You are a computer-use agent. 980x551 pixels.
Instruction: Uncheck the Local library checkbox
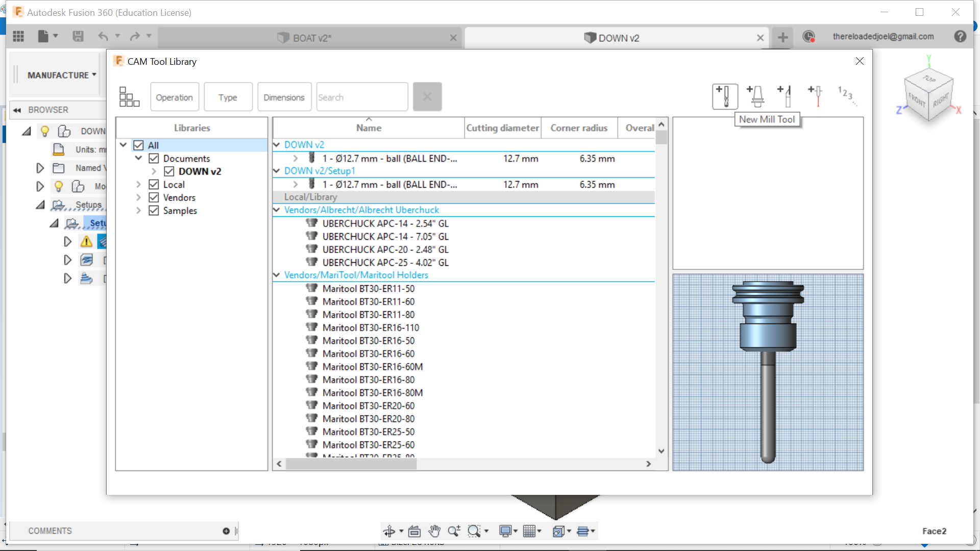pos(154,185)
